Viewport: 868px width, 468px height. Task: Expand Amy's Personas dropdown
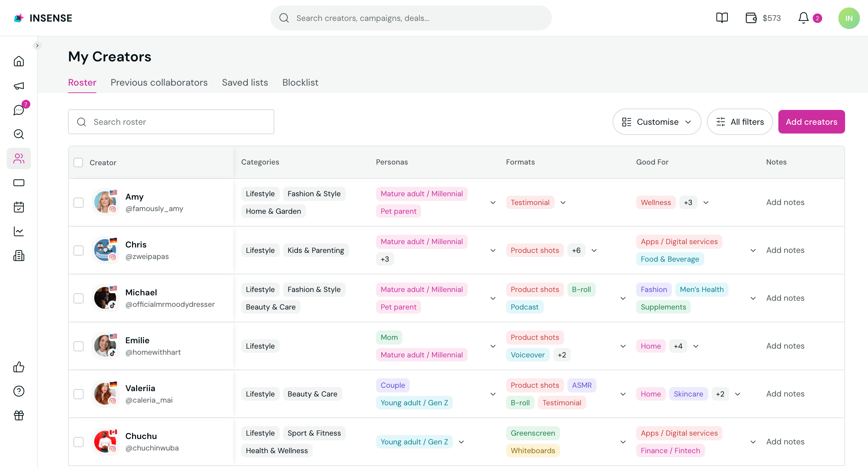point(493,203)
